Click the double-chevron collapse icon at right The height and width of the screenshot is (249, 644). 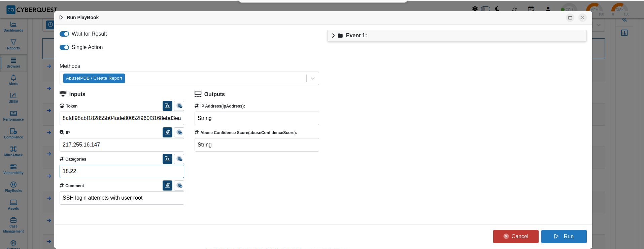click(x=624, y=20)
